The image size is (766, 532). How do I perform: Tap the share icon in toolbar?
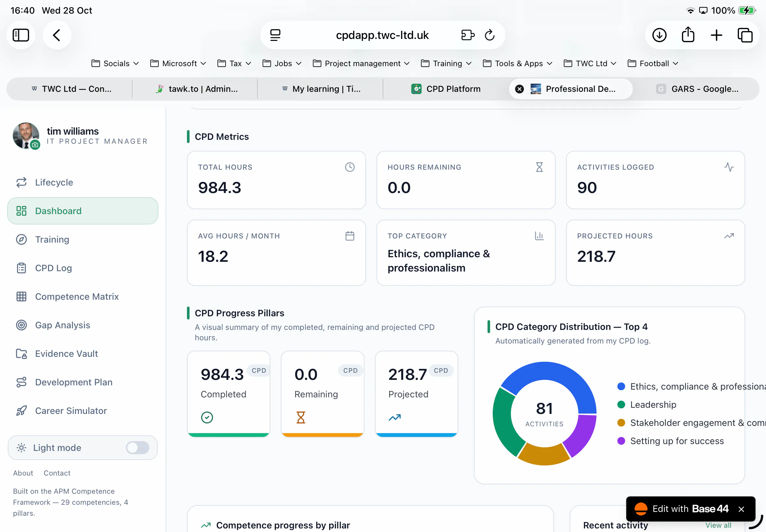688,34
